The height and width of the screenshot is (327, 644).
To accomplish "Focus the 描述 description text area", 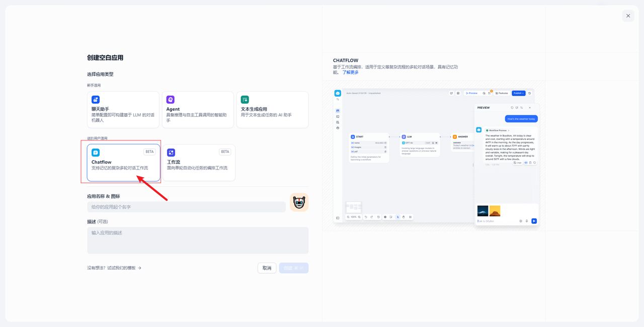I will (197, 240).
